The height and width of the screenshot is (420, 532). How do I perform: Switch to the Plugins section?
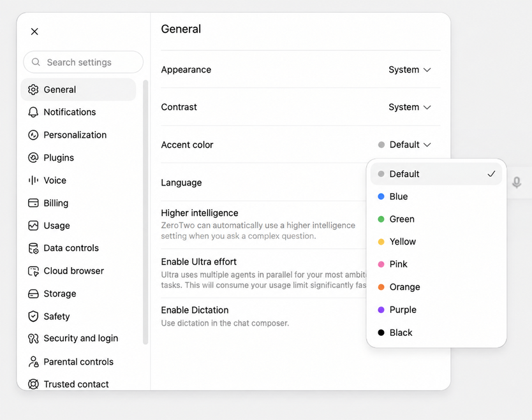(78, 157)
